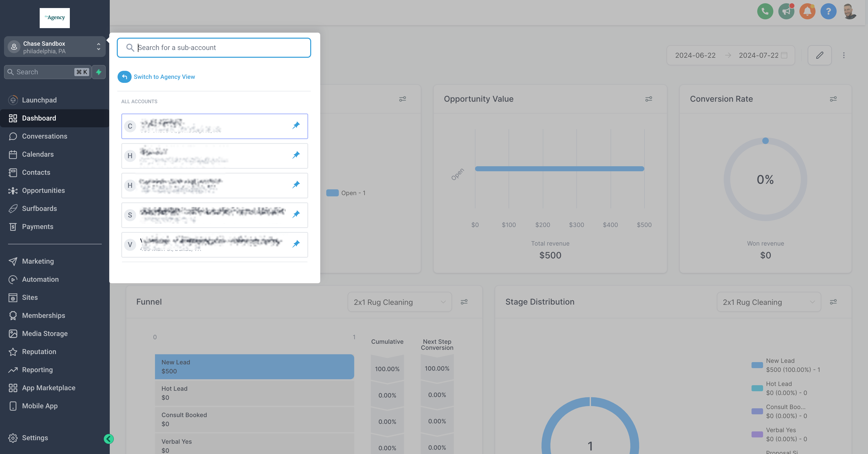Navigate to Contacts
The height and width of the screenshot is (454, 868).
(x=55, y=173)
